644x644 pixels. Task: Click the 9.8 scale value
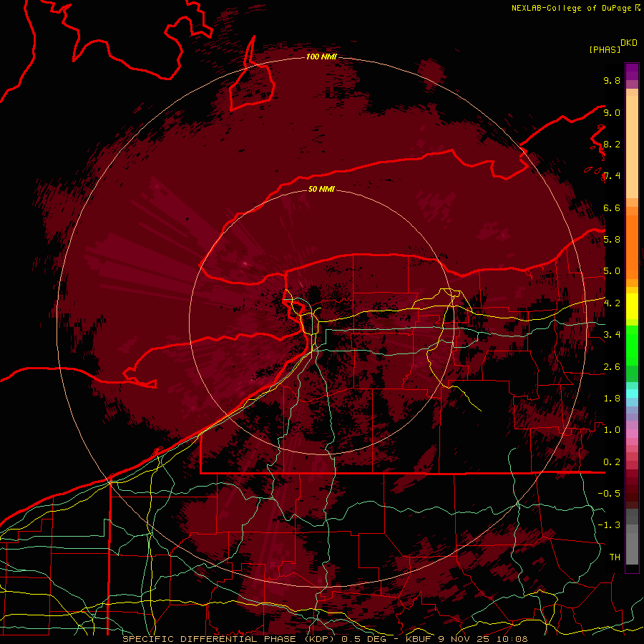(x=612, y=80)
